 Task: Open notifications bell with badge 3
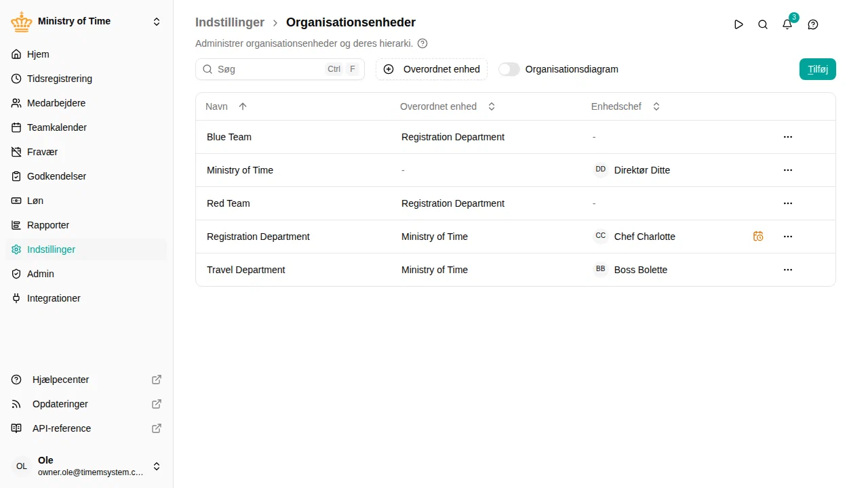(787, 24)
